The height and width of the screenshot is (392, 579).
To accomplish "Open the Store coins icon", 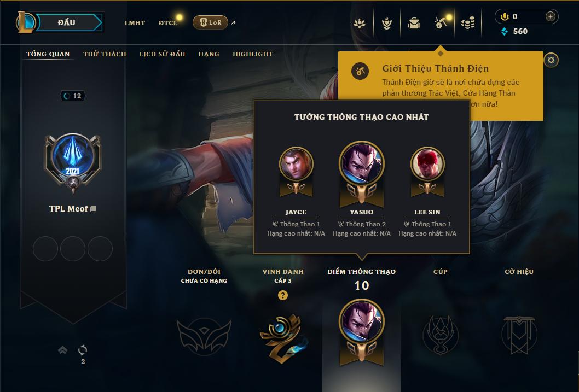I will pyautogui.click(x=468, y=24).
